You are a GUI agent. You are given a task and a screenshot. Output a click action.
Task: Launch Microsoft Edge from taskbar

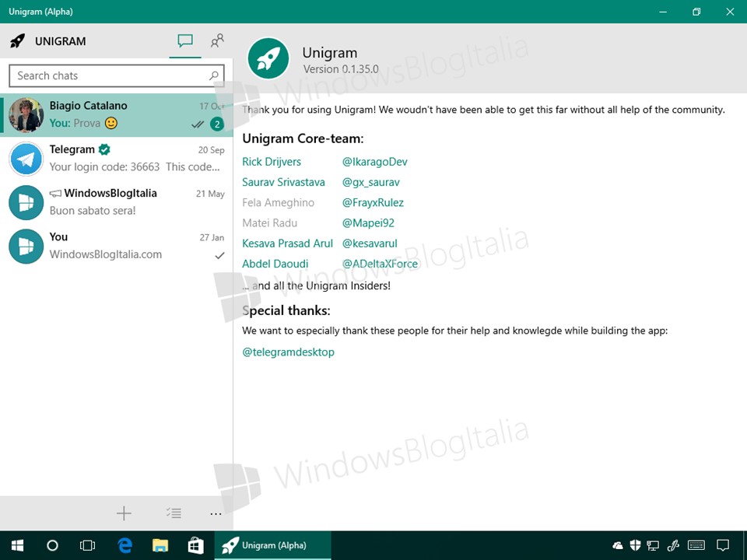[124, 545]
